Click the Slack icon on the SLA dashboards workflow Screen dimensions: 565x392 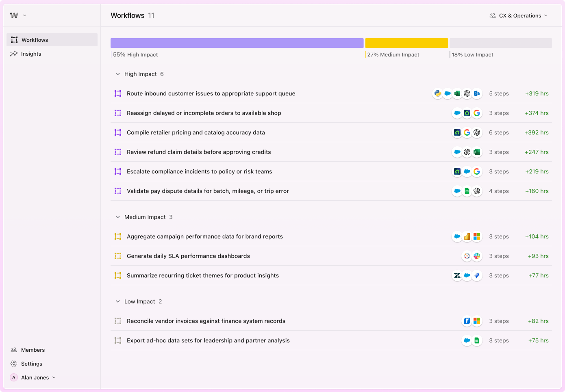(x=477, y=256)
